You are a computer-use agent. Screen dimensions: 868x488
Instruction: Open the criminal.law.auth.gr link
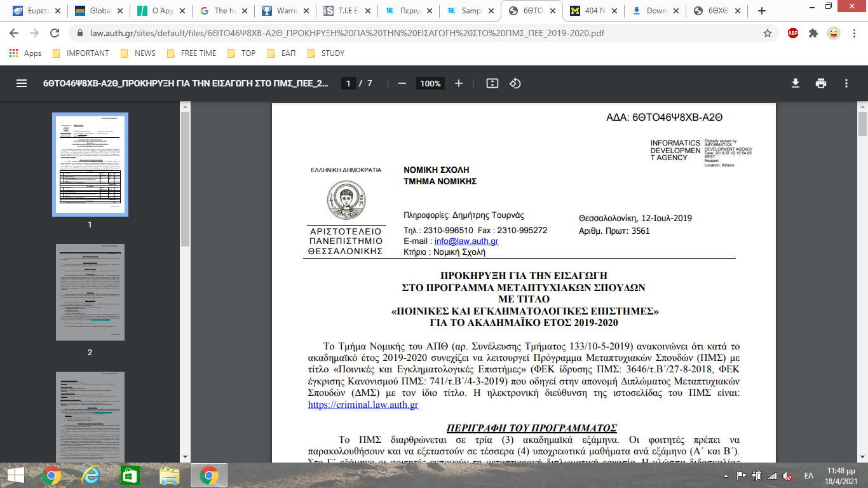[363, 404]
